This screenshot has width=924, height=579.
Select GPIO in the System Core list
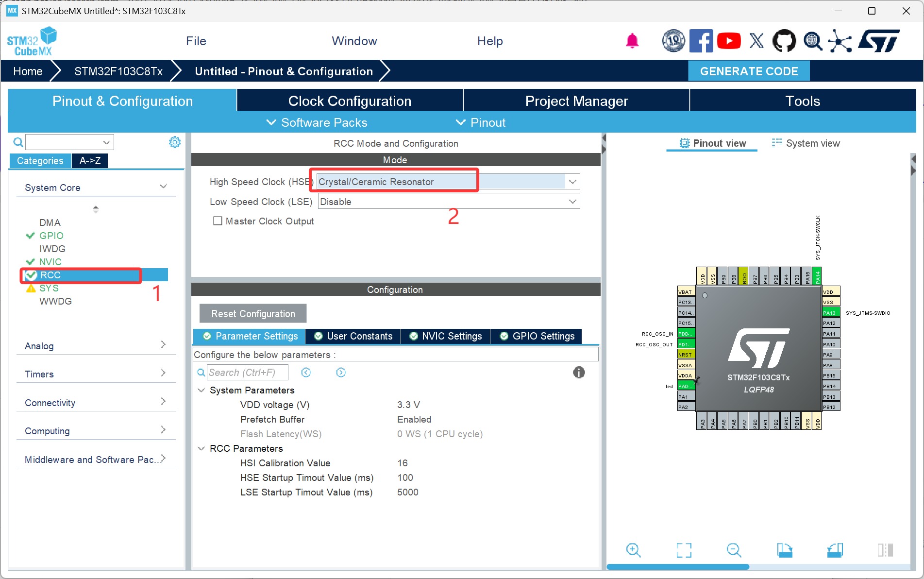pos(51,236)
